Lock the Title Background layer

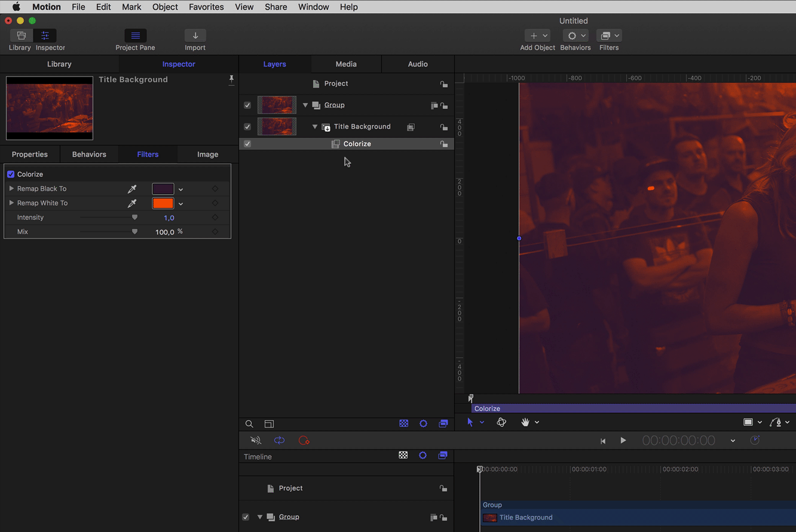tap(443, 127)
